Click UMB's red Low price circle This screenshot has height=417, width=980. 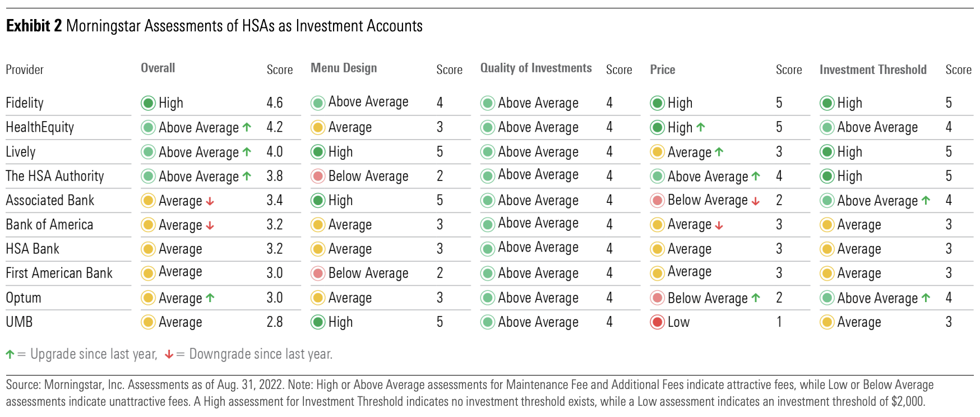pyautogui.click(x=657, y=322)
